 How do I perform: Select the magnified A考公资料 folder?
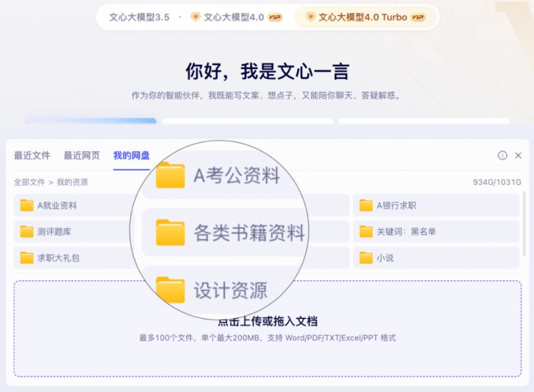(x=218, y=175)
